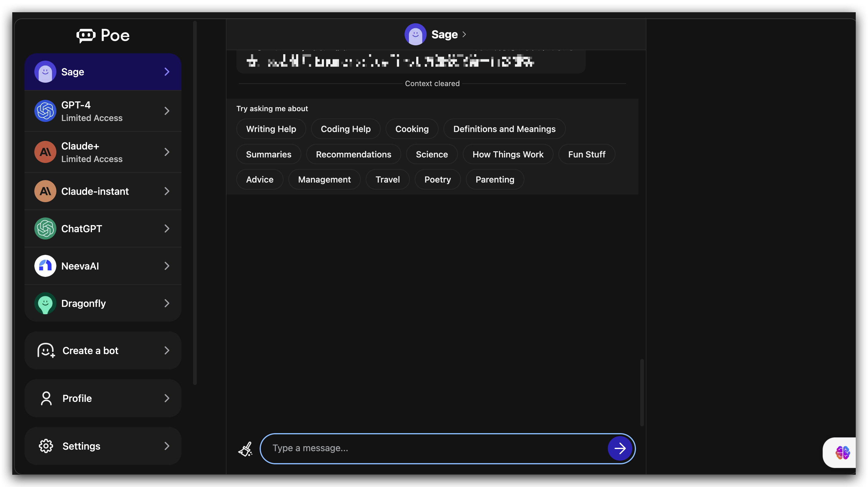Click the sidebar vertical scrollbar
Screen dimensions: 868x487
195,203
